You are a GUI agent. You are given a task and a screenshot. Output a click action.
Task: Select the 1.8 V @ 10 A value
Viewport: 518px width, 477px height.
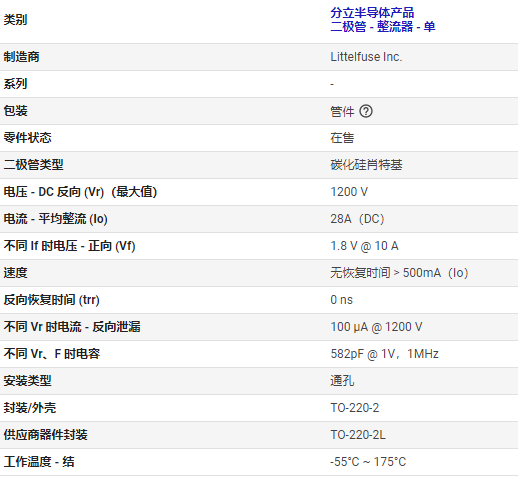pyautogui.click(x=364, y=246)
